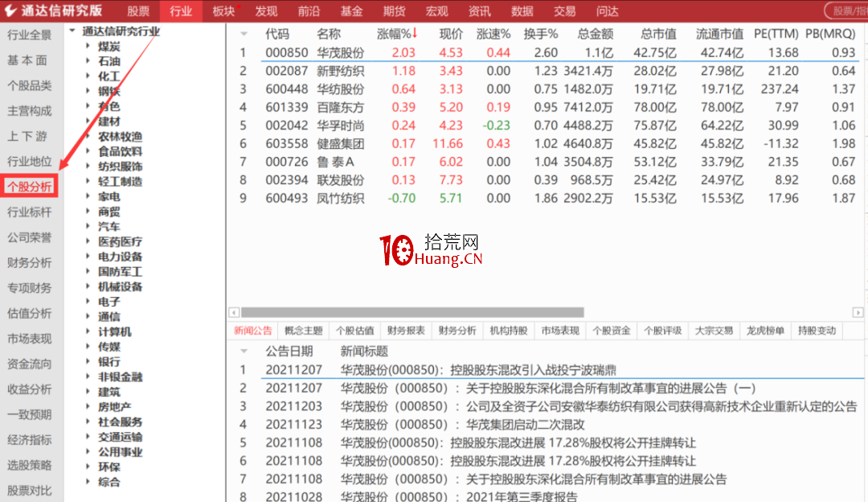Open 基本面 in the left sidebar
This screenshot has height=502, width=868.
point(27,60)
